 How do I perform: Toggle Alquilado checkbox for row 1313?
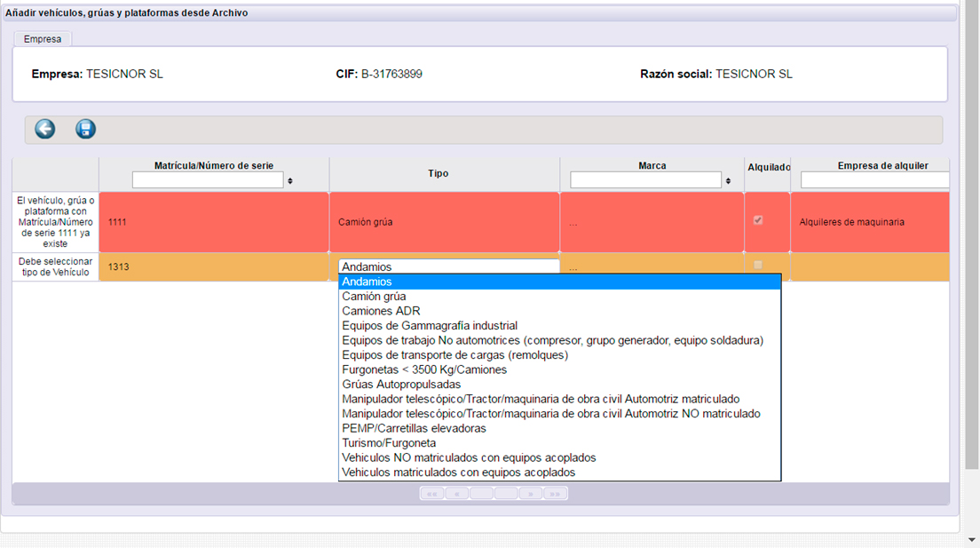point(757,266)
